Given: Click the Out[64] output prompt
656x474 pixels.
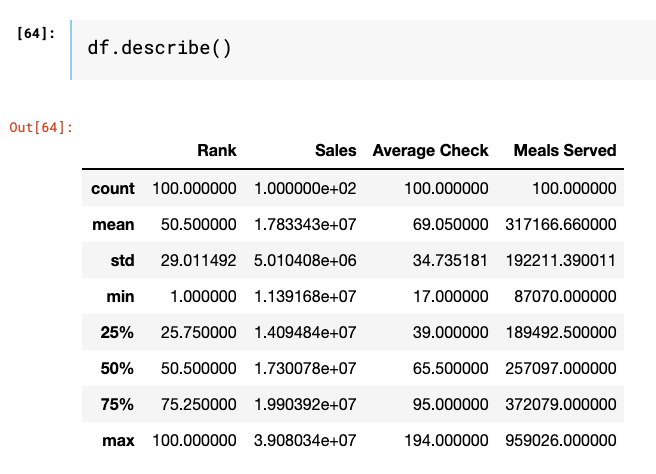Looking at the screenshot, I should pos(40,127).
